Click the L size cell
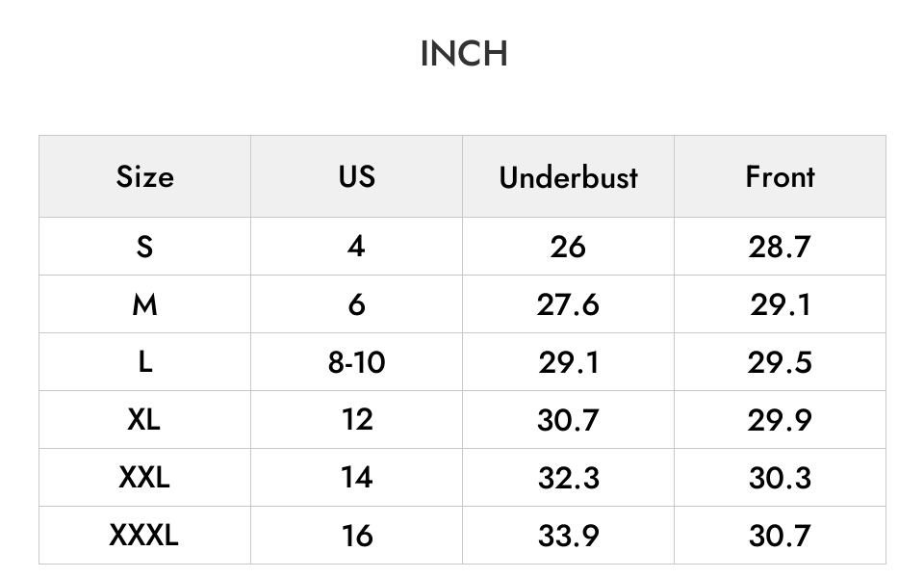Screen dimensions: 924x578 pyautogui.click(x=145, y=361)
